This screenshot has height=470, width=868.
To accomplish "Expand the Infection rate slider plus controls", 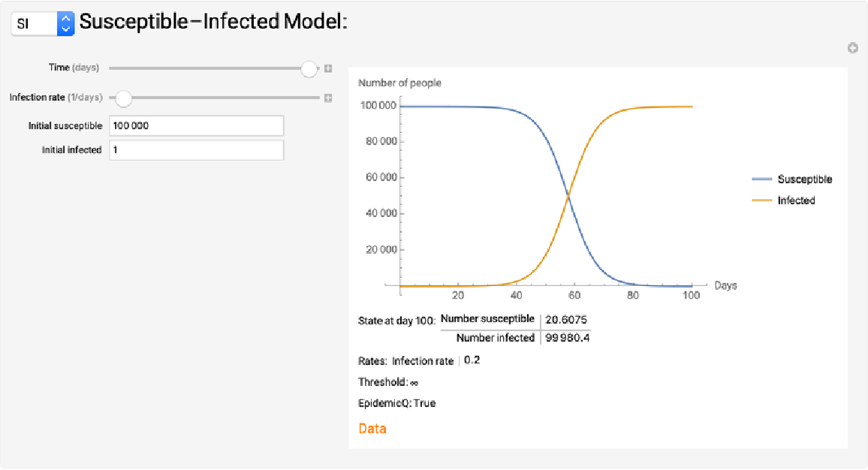I will point(328,98).
